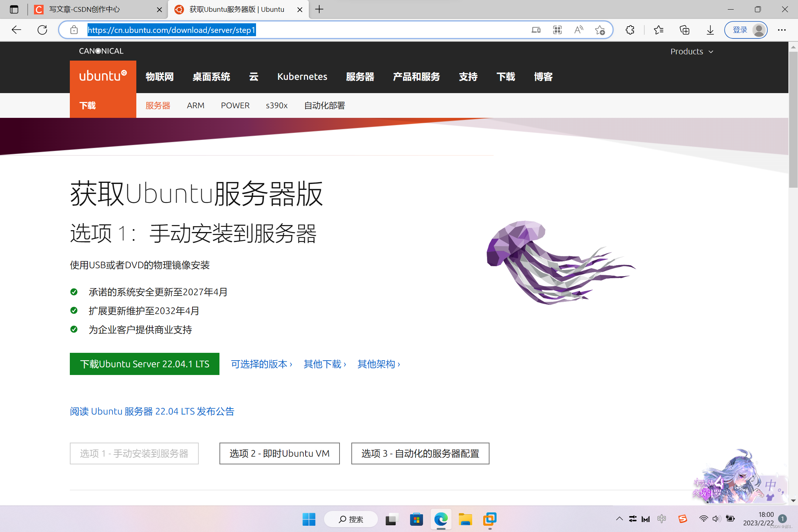Open the extensions puzzle icon
798x532 pixels.
630,30
